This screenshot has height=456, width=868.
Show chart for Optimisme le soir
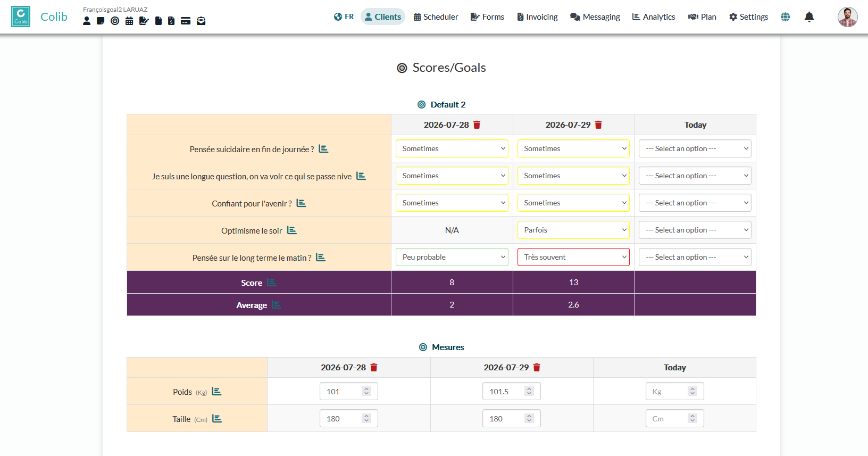[x=292, y=230]
